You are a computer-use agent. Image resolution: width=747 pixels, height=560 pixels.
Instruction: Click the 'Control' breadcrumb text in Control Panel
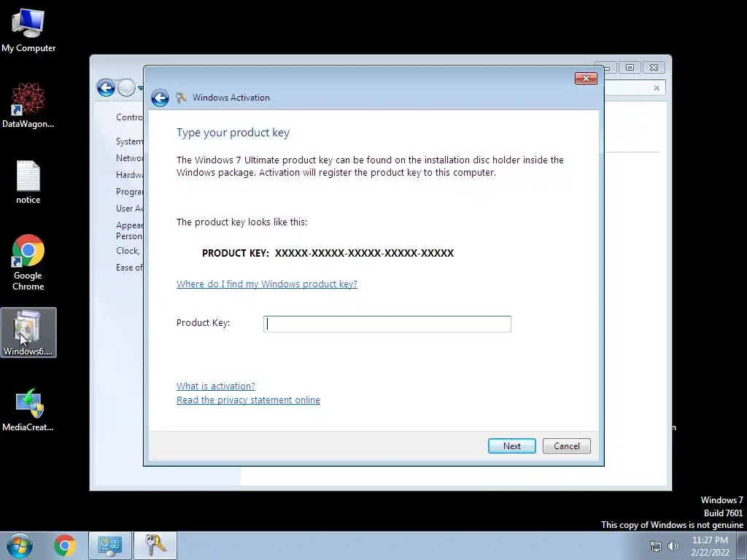pos(129,117)
